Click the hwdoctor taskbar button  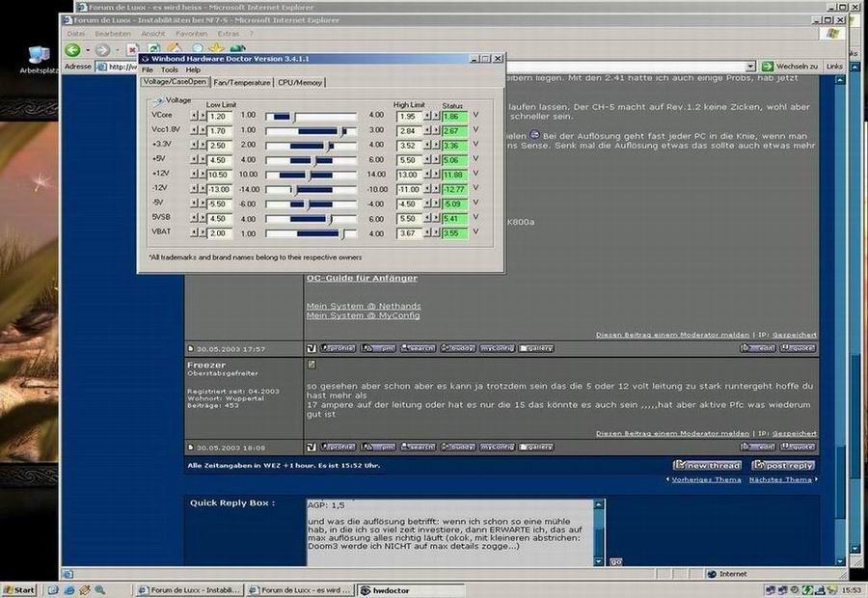(x=410, y=591)
